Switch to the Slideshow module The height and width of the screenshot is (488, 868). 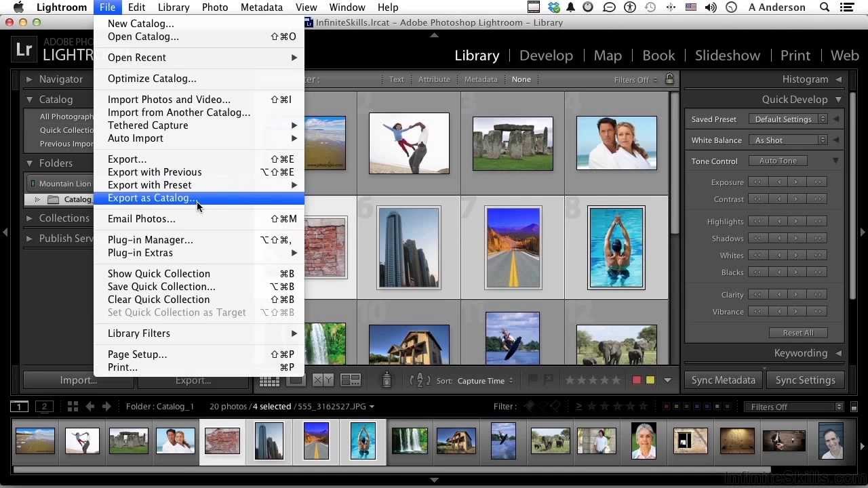click(728, 56)
